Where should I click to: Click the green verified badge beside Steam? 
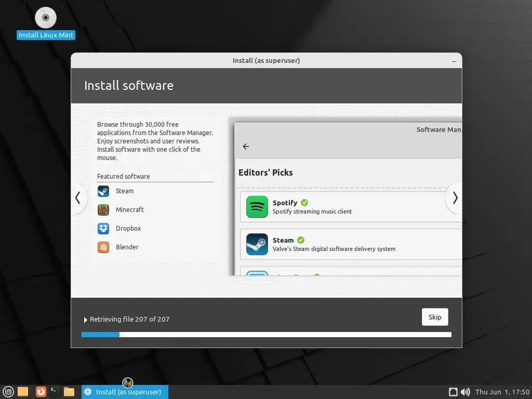tap(301, 240)
